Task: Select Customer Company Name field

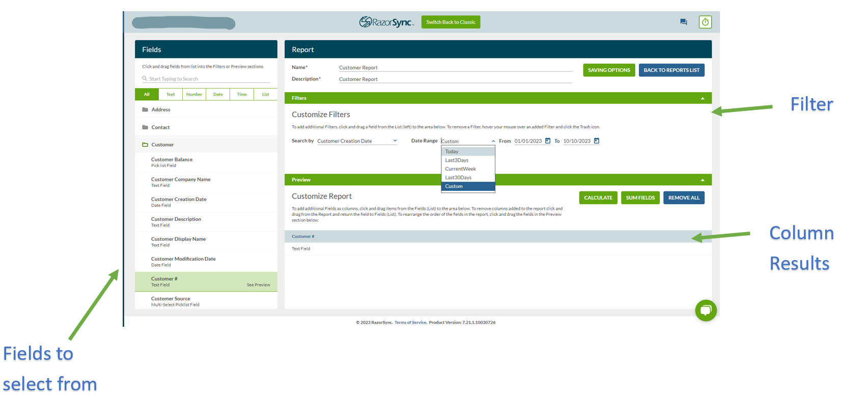Action: point(206,182)
